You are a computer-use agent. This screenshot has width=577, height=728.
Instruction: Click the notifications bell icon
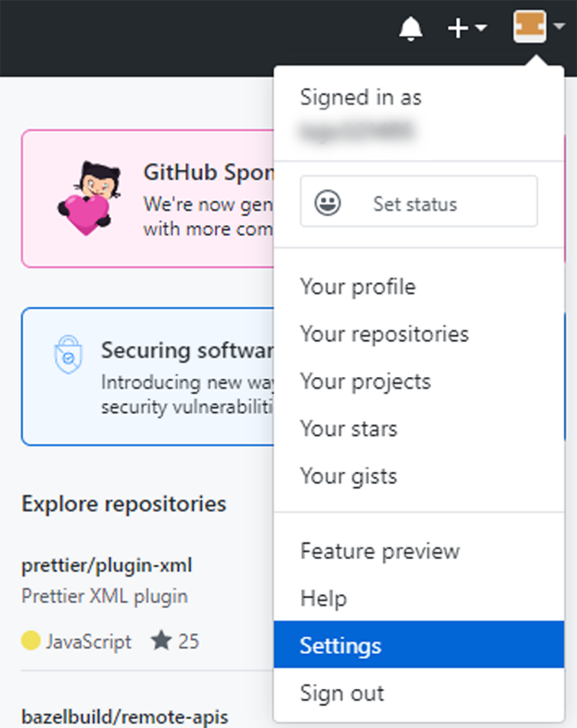point(410,29)
